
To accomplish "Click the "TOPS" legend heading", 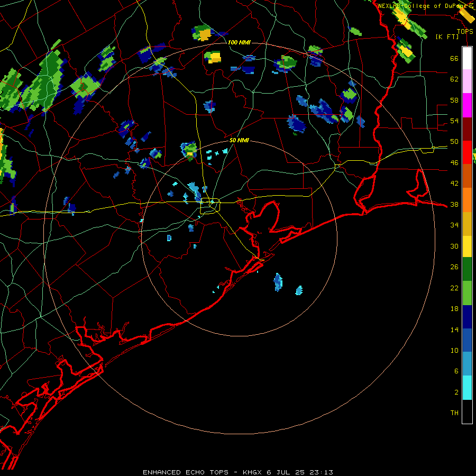I will tap(465, 32).
